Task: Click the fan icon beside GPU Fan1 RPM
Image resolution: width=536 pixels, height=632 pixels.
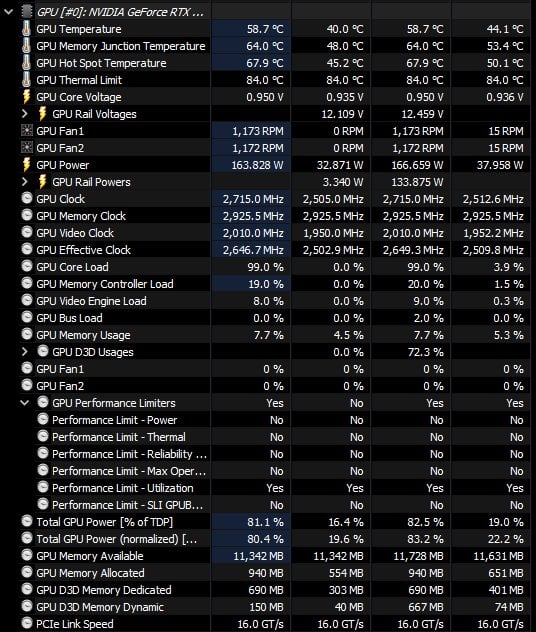Action: pos(27,131)
